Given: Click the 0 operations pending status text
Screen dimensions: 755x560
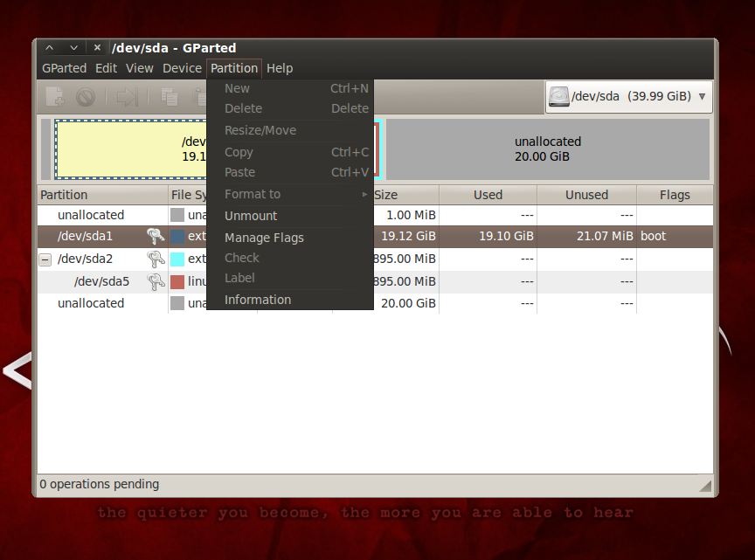Looking at the screenshot, I should click(x=100, y=484).
